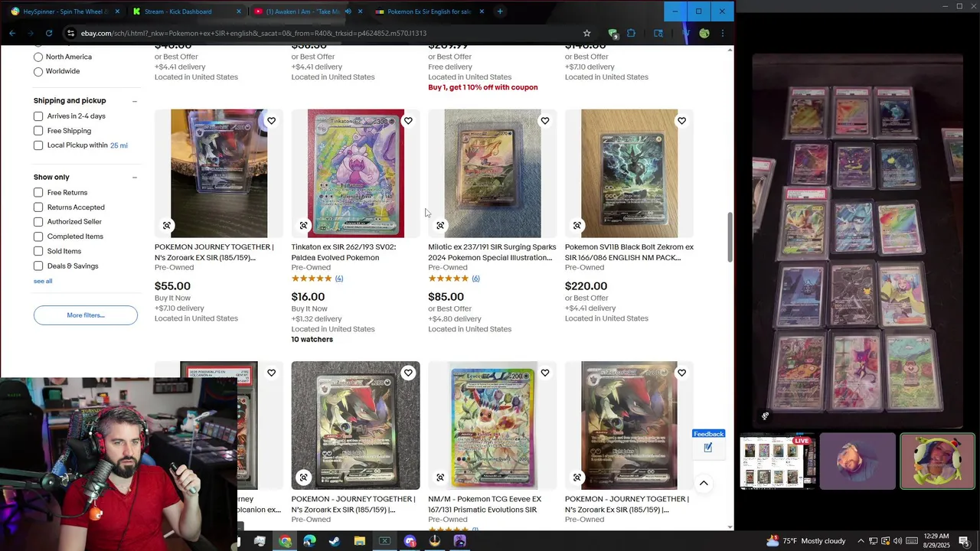Screen dimensions: 980x551
Task: Click heart on Black Bolt Zekrom card
Action: coord(681,121)
